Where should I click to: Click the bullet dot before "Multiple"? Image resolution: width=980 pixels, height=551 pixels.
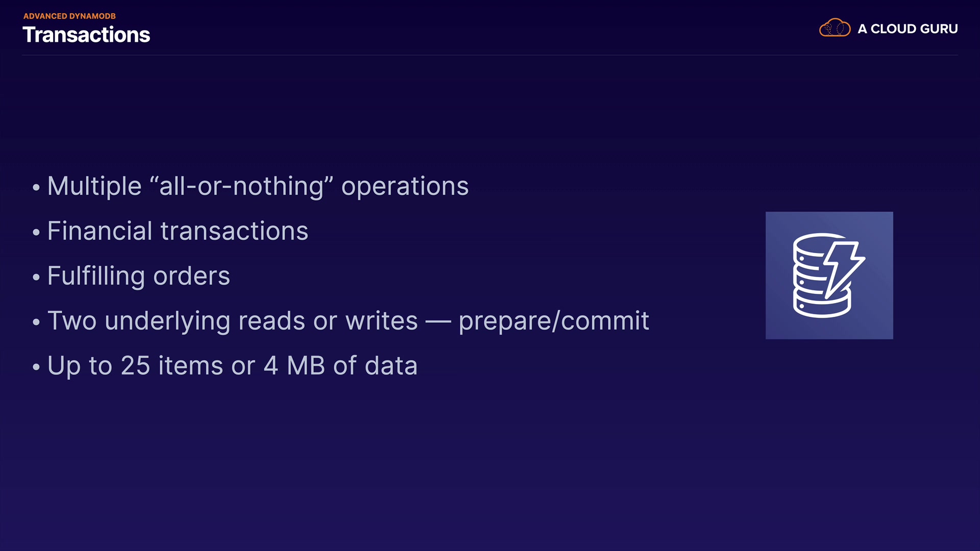36,188
